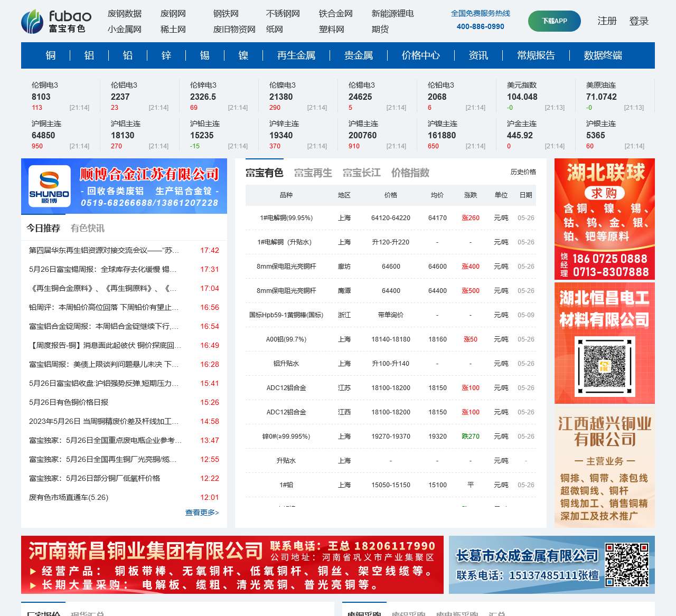This screenshot has height=616, width=676.
Task: Open the 新能源锂电 link
Action: (x=393, y=13)
